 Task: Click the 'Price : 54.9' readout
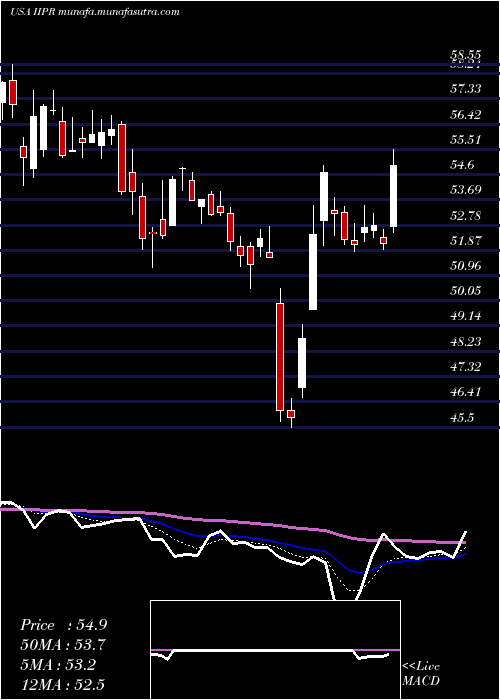click(x=63, y=625)
